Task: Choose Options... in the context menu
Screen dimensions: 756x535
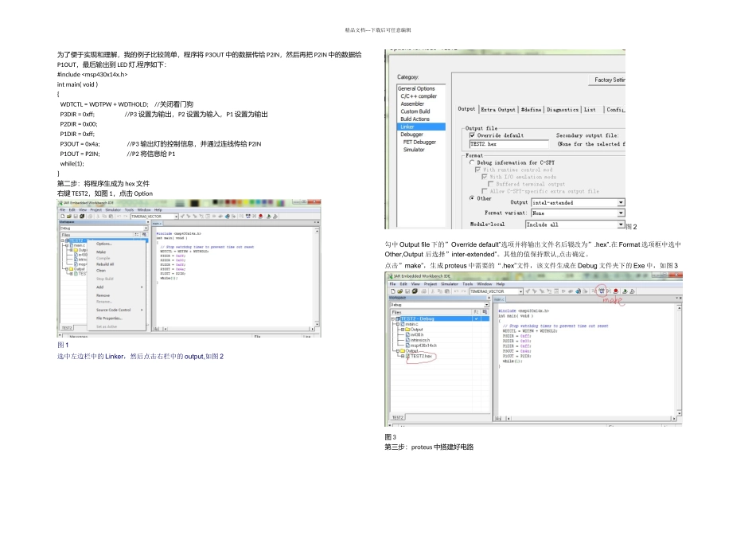Action: pyautogui.click(x=104, y=244)
